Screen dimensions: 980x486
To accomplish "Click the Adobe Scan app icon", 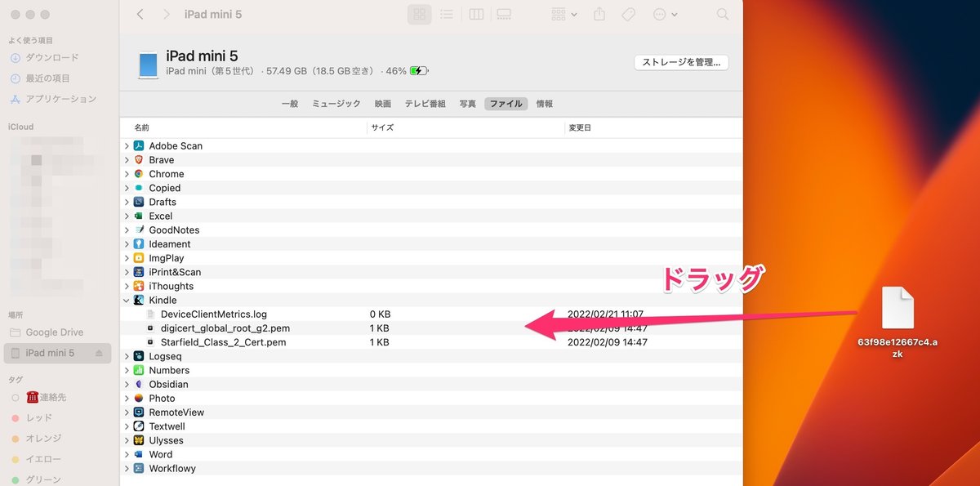I will pos(139,145).
